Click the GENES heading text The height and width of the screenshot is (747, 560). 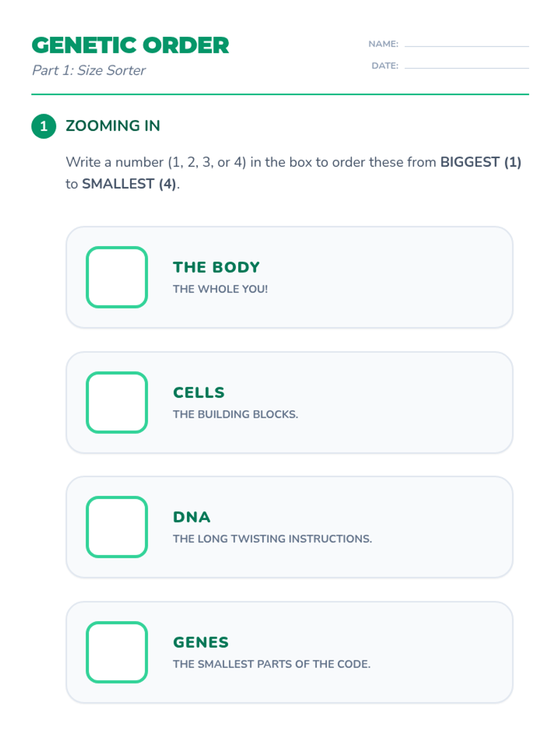(x=201, y=642)
